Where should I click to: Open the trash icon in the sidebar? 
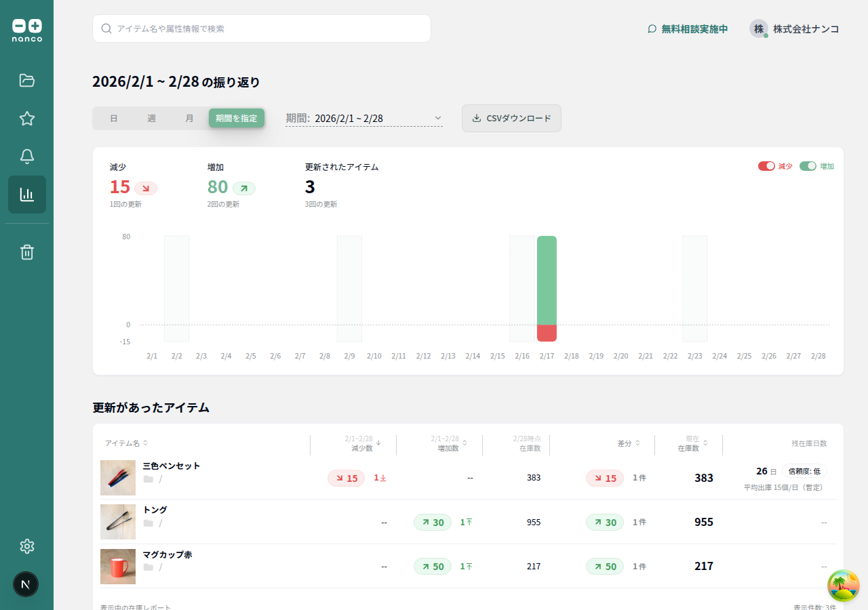26,251
